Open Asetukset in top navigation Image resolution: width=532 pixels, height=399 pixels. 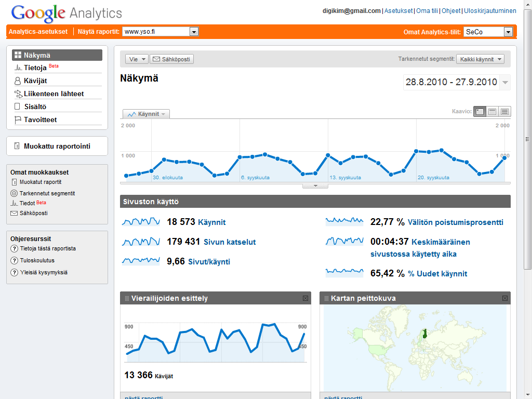[398, 11]
